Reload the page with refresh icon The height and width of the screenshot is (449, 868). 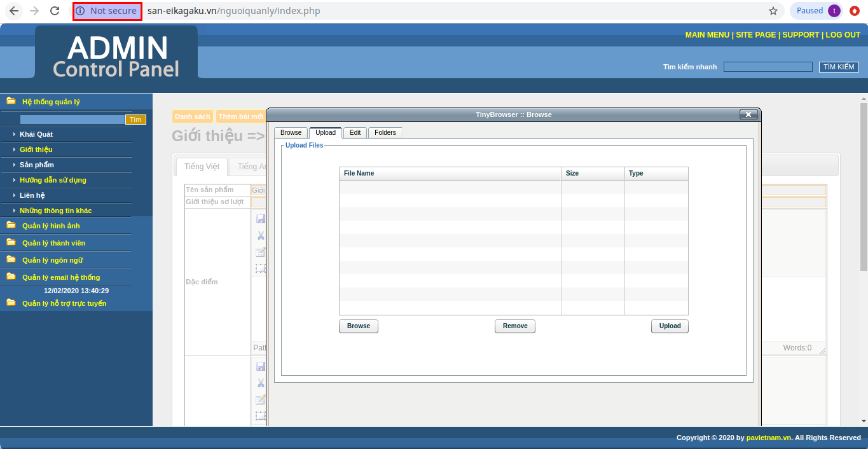[55, 11]
